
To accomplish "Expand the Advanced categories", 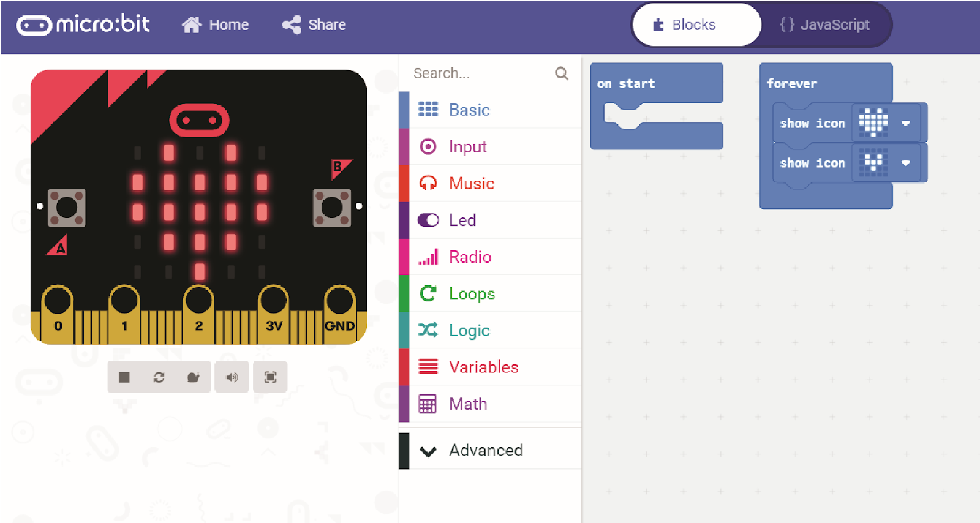I will tap(490, 451).
